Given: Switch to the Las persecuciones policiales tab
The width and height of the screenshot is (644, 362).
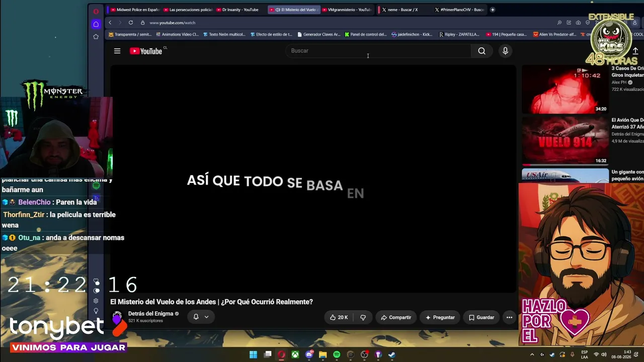Looking at the screenshot, I should click(188, 10).
